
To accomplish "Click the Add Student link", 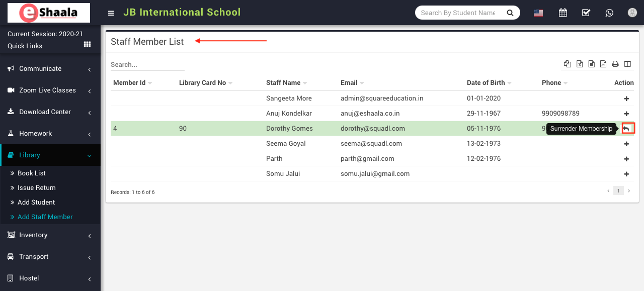I will click(x=36, y=202).
